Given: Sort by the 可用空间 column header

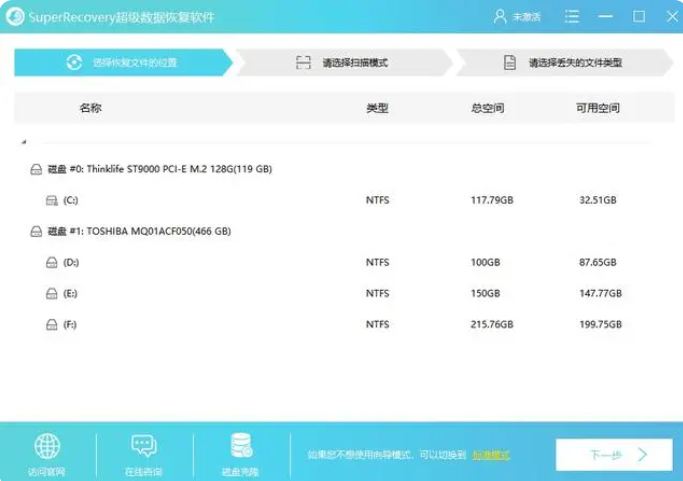Looking at the screenshot, I should pos(596,108).
